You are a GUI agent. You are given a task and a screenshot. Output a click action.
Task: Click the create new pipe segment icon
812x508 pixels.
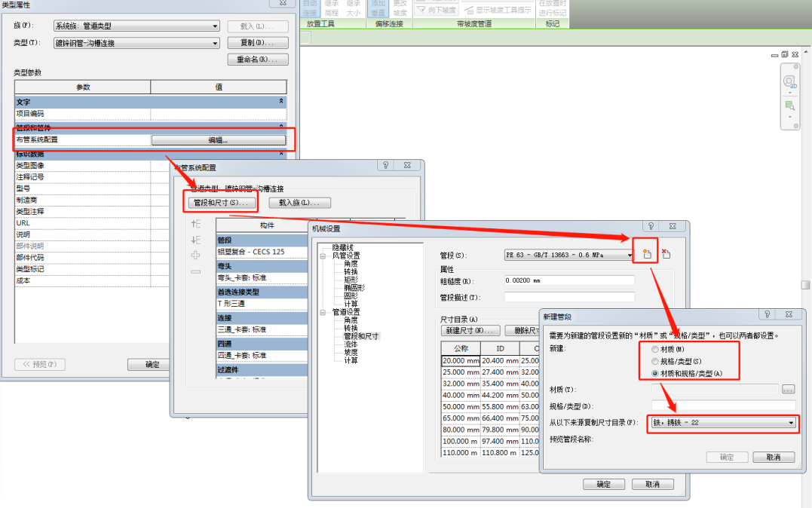(647, 254)
